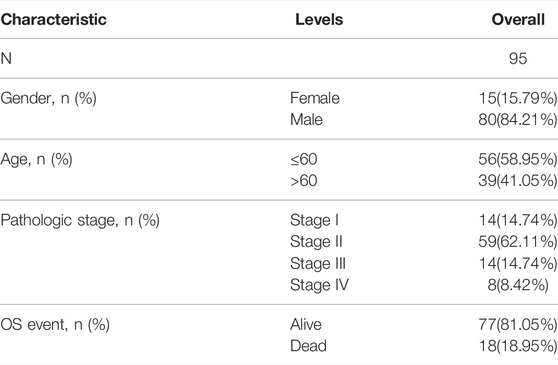Image resolution: width=558 pixels, height=365 pixels.
Task: Click the Dead value 18(18.95%)
Action: 518,347
